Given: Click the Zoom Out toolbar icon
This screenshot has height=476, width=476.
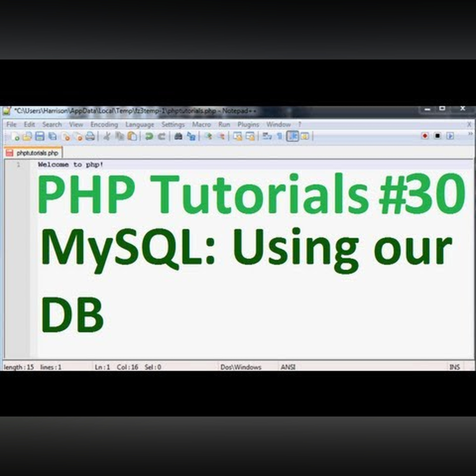Looking at the screenshot, I should pyautogui.click(x=221, y=136).
